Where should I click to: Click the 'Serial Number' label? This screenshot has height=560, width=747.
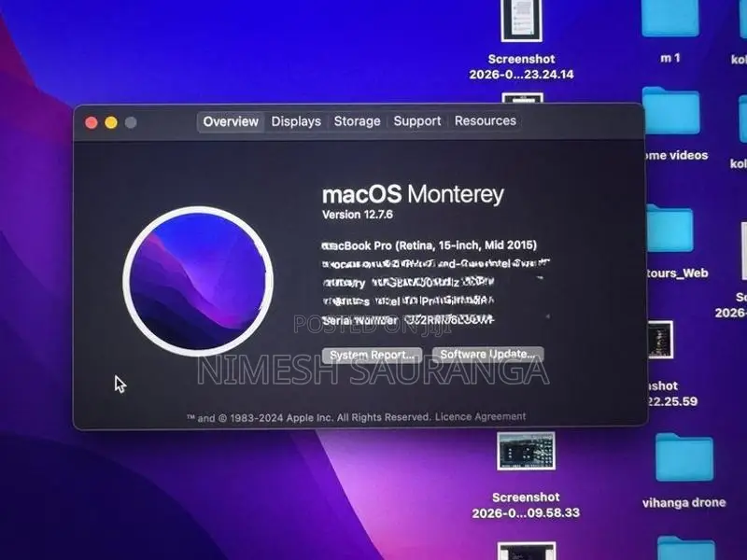(x=359, y=320)
